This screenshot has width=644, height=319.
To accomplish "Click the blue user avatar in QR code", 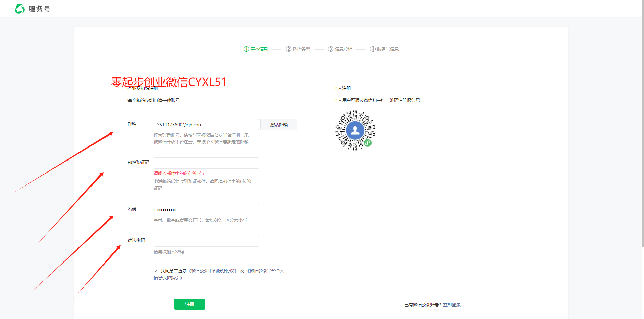I will [x=355, y=130].
